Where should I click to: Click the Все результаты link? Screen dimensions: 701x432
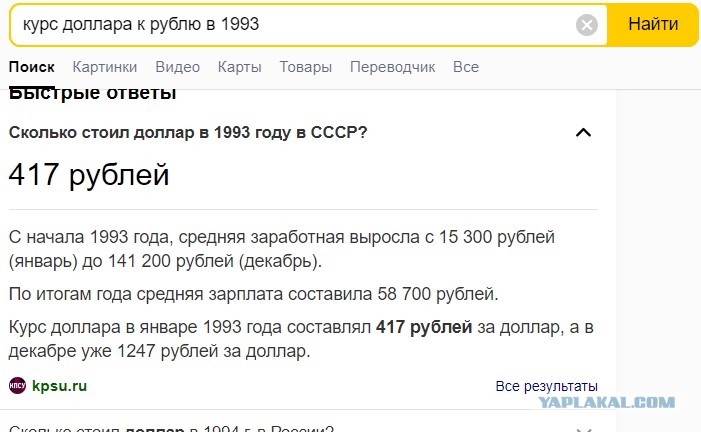tap(546, 386)
